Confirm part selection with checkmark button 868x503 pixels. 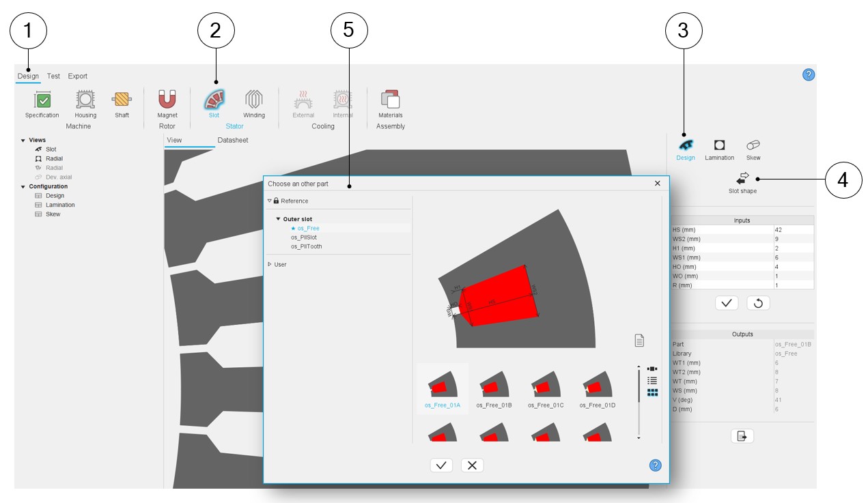coord(441,465)
